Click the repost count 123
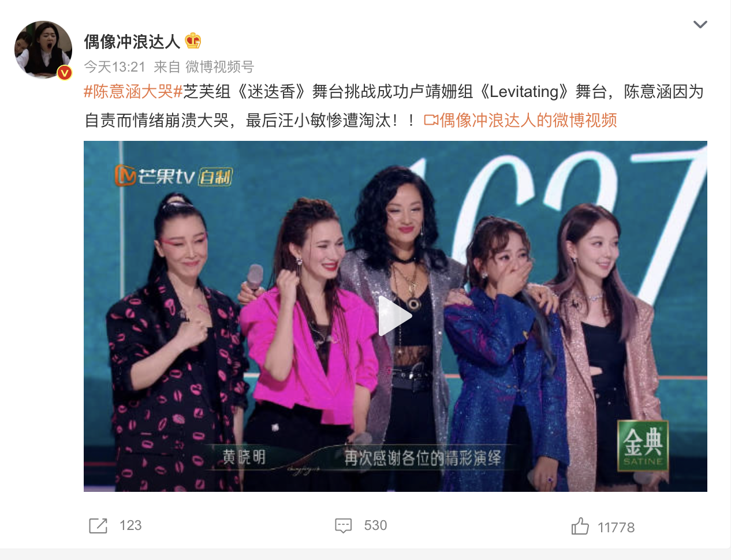Viewport: 731px width, 560px height. pos(130,525)
